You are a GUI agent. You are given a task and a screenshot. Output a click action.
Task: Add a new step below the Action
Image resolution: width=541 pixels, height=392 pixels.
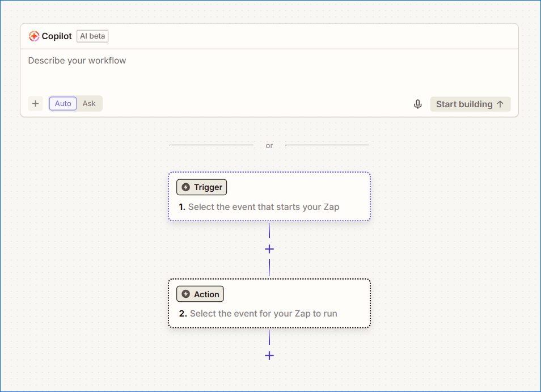coord(269,356)
